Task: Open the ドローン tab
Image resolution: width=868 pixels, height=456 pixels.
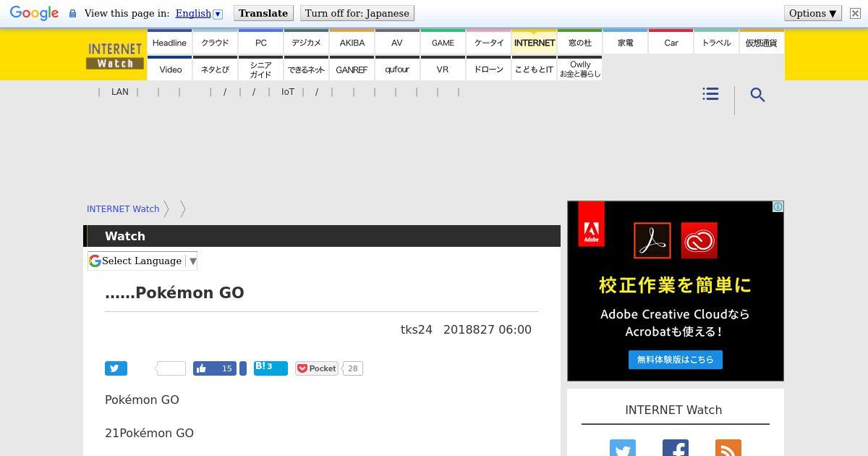Action: 488,69
